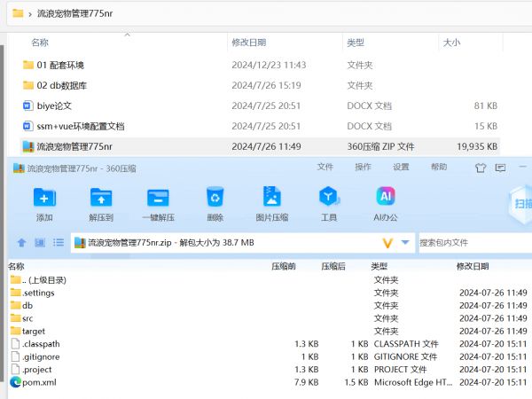The height and width of the screenshot is (399, 532).
Task: Click the 删除 (Delete) trash icon
Action: click(215, 197)
